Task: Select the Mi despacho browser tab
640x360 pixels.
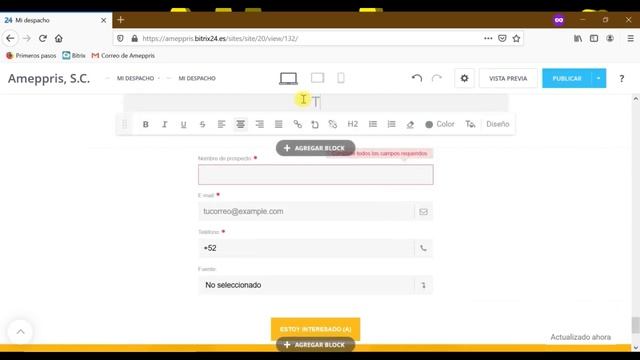Action: coord(56,20)
